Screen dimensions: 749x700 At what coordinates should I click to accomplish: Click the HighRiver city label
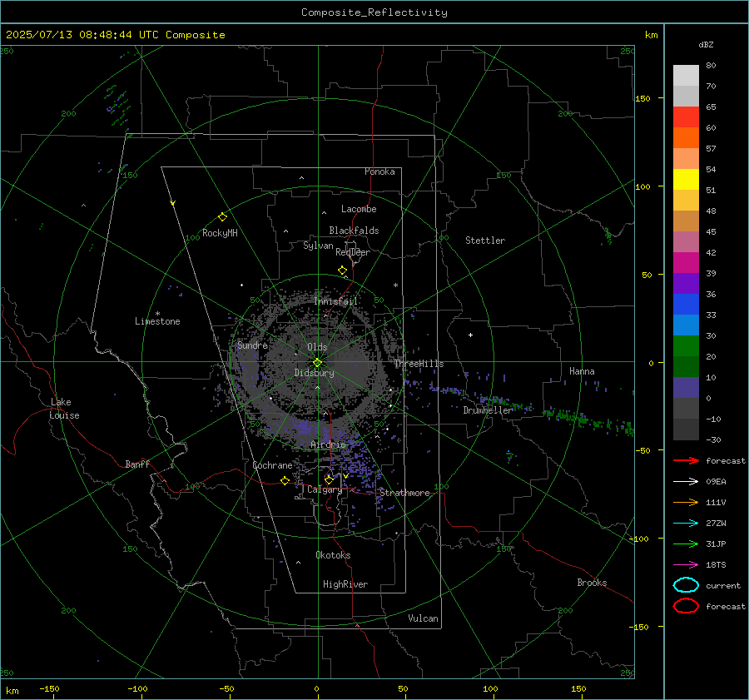(x=345, y=584)
